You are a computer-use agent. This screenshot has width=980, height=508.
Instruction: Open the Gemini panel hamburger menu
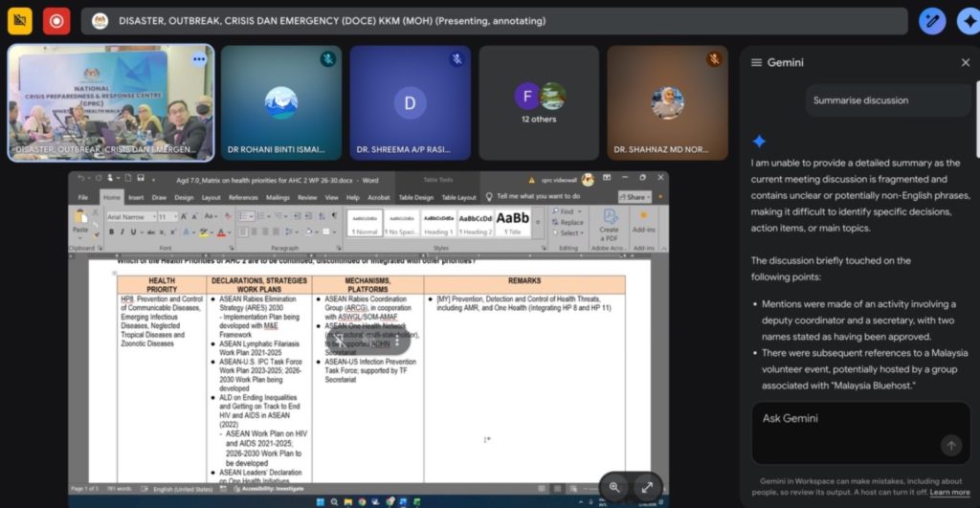(x=756, y=62)
